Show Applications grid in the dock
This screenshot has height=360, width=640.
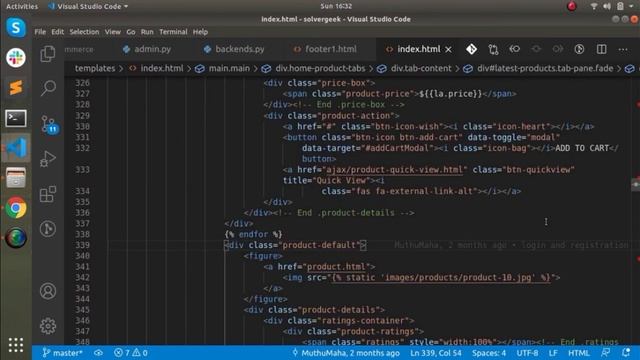pos(16,345)
